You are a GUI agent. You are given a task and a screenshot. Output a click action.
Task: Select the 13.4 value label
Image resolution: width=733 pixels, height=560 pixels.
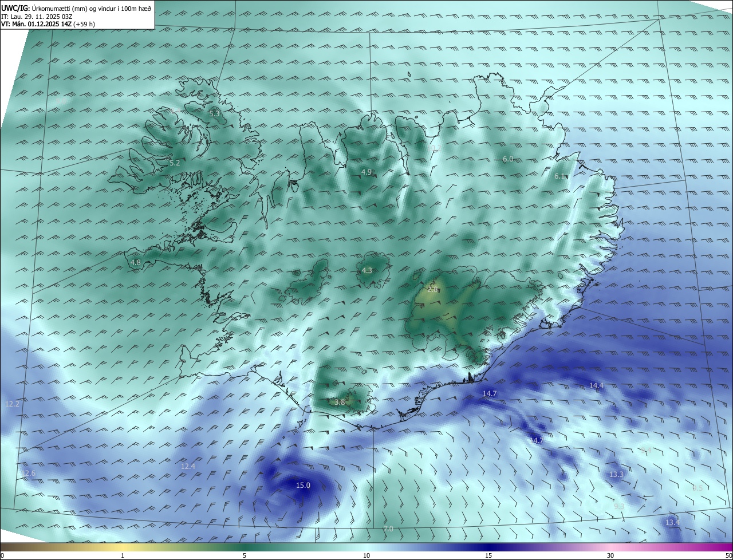pos(672,522)
